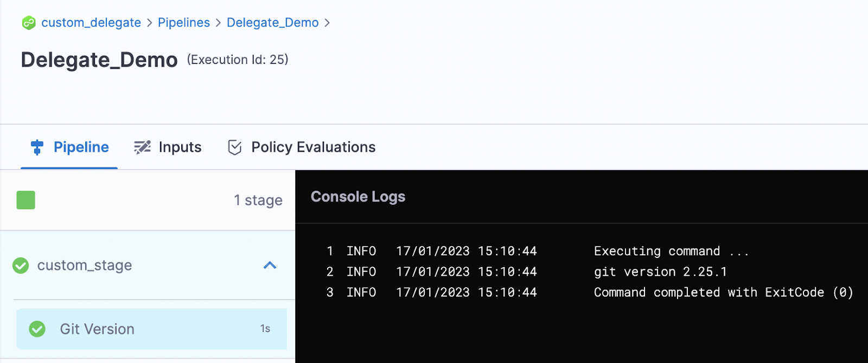Click the Inputs tab's pencil-lines icon

point(142,147)
